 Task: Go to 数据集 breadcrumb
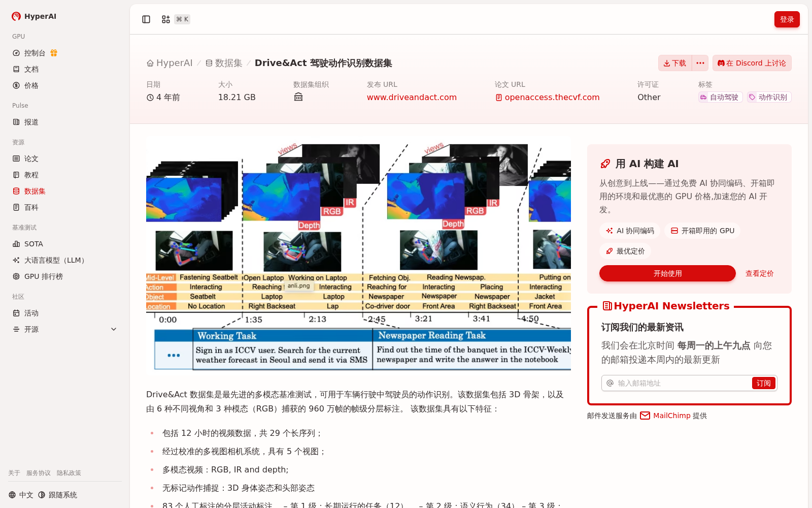tap(224, 63)
